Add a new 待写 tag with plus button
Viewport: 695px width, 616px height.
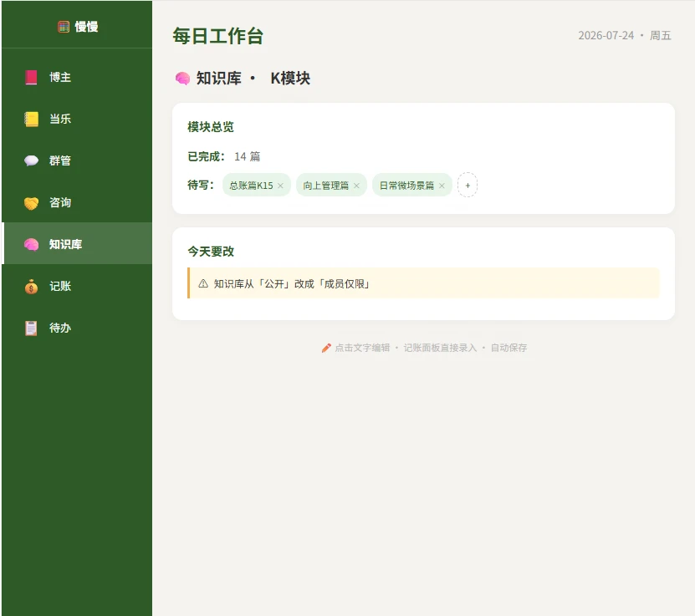468,185
